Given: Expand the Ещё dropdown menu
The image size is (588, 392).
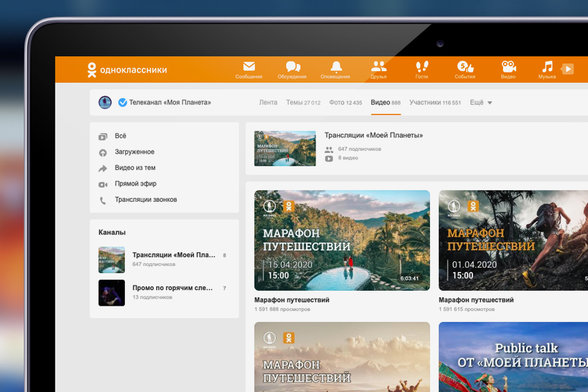Looking at the screenshot, I should coord(481,103).
